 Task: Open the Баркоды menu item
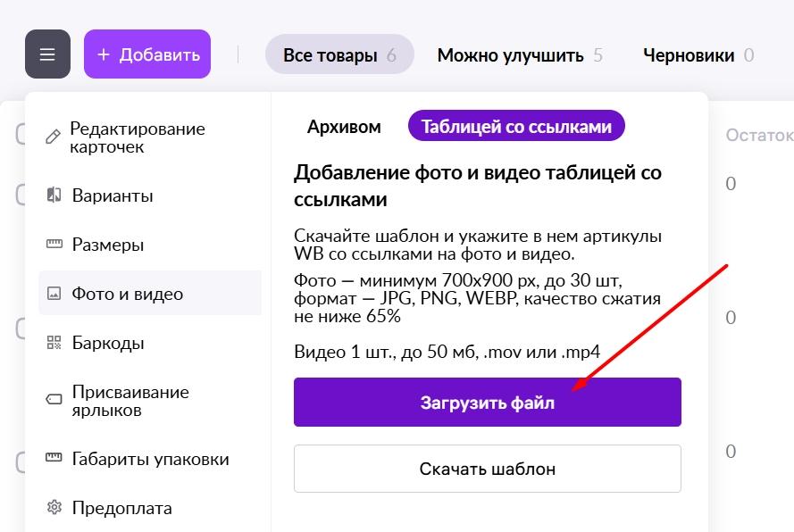(x=108, y=343)
